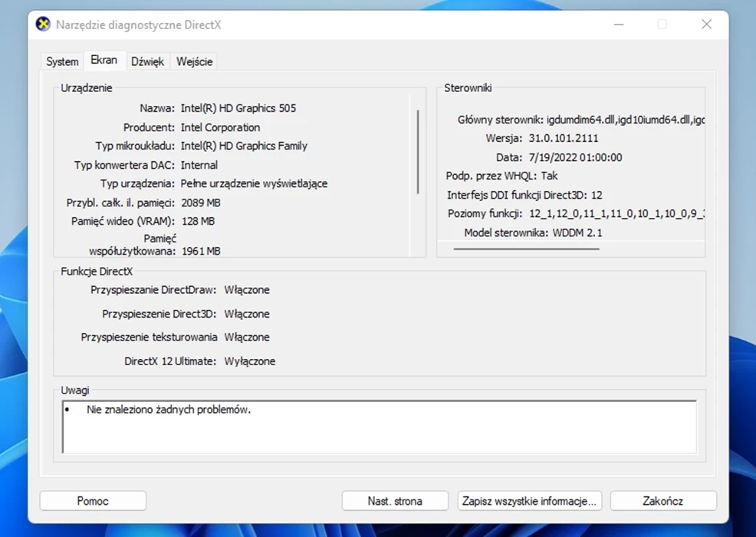Click the Pomoc button
The width and height of the screenshot is (756, 537).
(93, 501)
